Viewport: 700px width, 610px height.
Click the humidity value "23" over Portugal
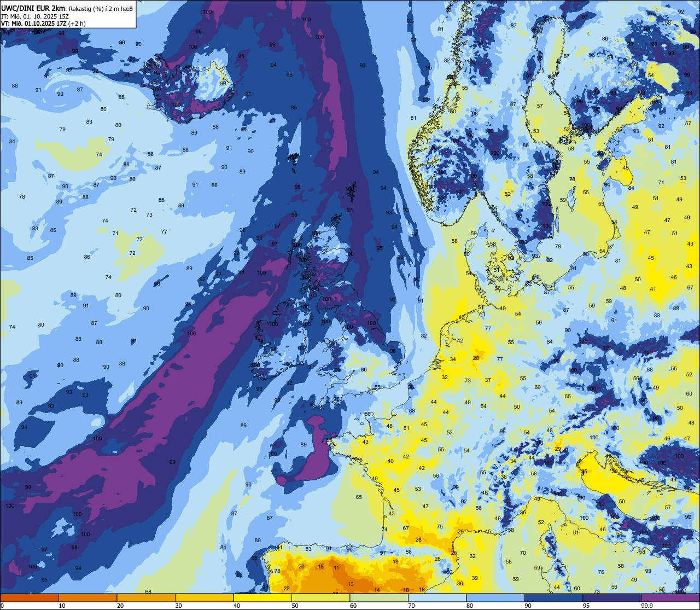click(x=287, y=589)
